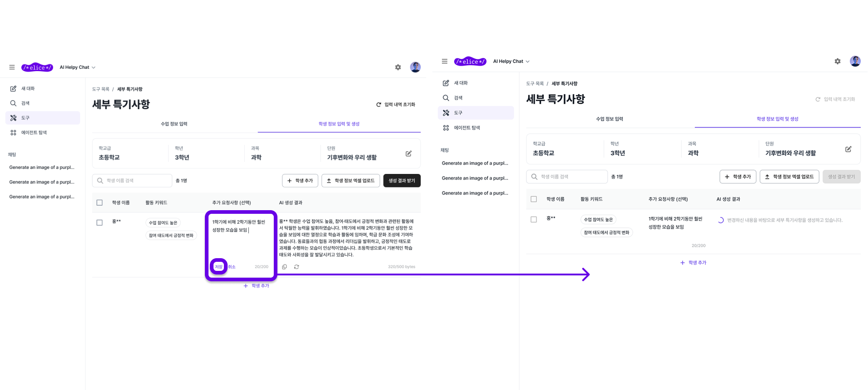The image size is (868, 390).
Task: Click 입력 내역 초기화 reset icon in left screen
Action: (378, 105)
